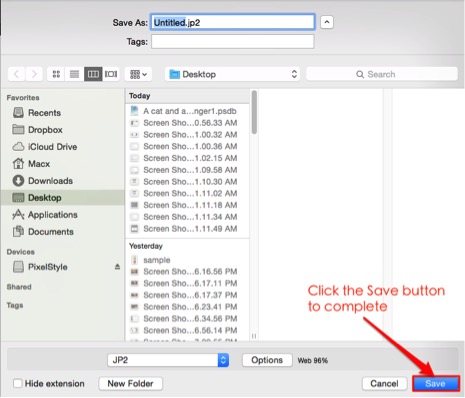Viewport: 465px width, 398px height.
Task: Select Screen Sho...1.11.49 AM file
Action: click(x=187, y=229)
